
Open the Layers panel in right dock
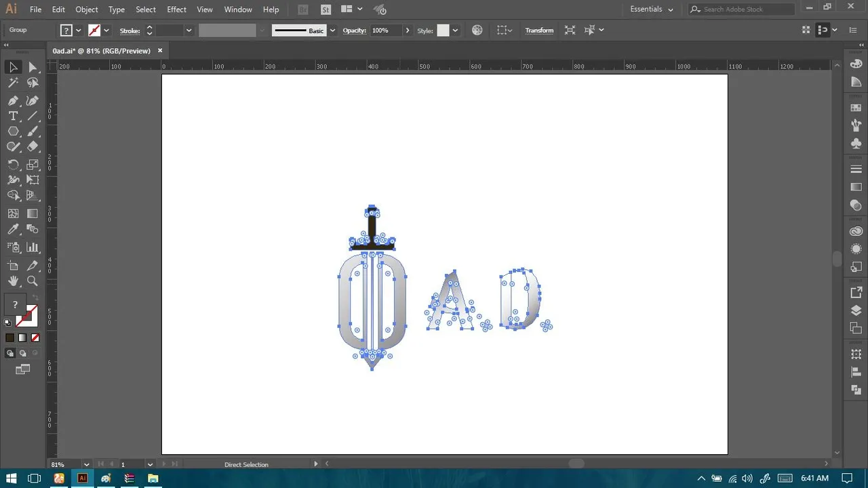pos(856,310)
